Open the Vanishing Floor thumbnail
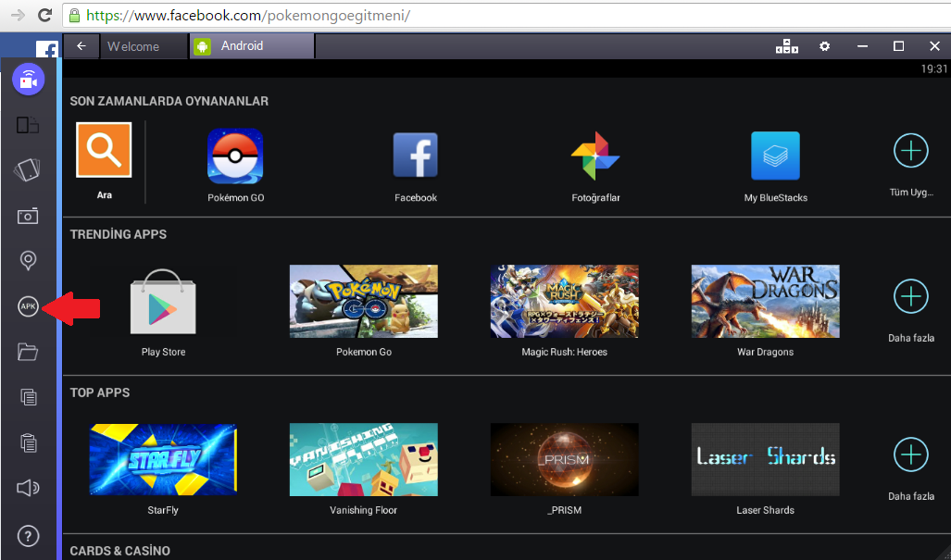The height and width of the screenshot is (560, 951). 364,459
